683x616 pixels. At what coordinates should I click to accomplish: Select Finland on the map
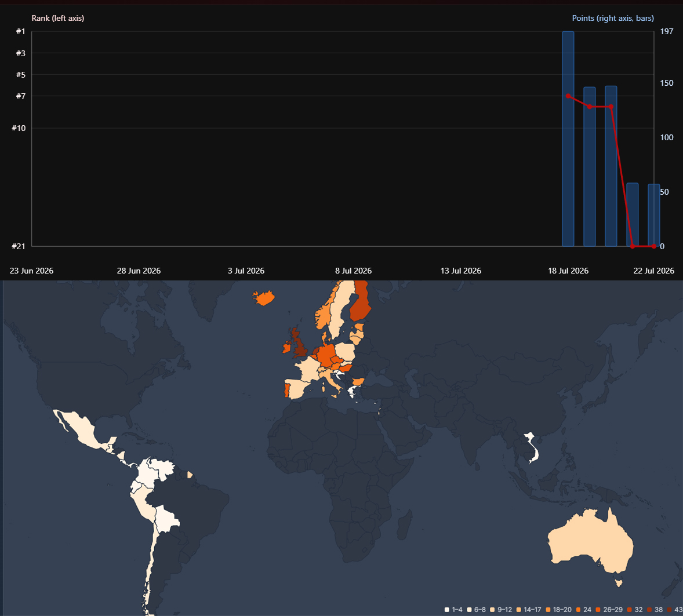click(360, 300)
